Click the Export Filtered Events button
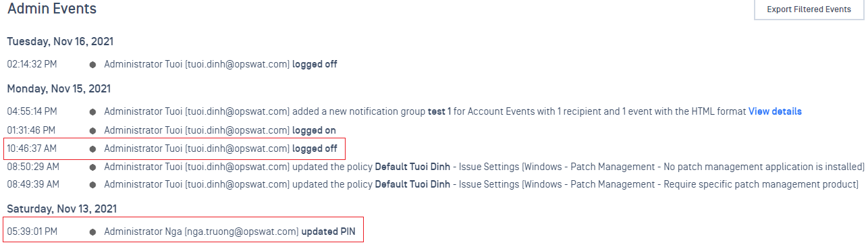The image size is (868, 247). click(809, 9)
